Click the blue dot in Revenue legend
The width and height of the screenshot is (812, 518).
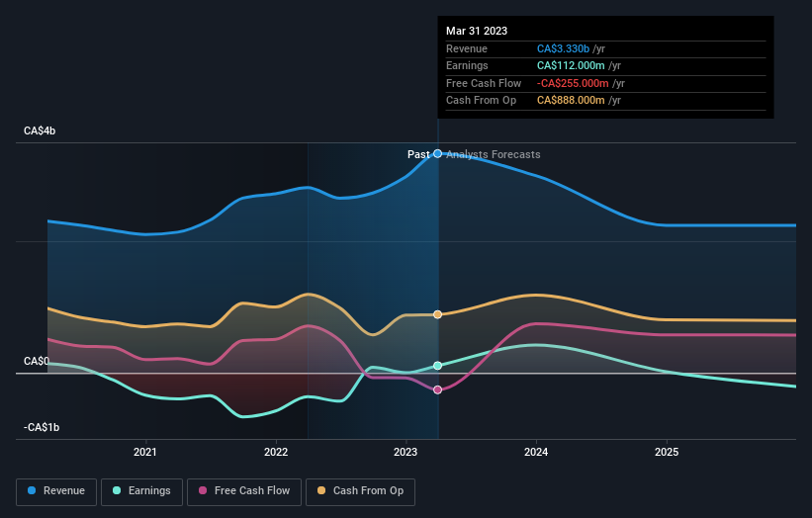[x=32, y=490]
